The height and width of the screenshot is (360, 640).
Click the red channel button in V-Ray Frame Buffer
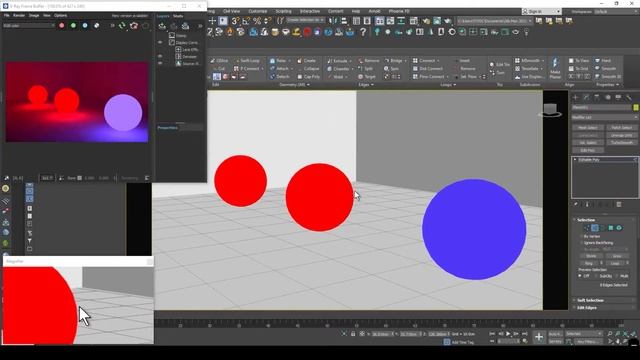(62, 25)
